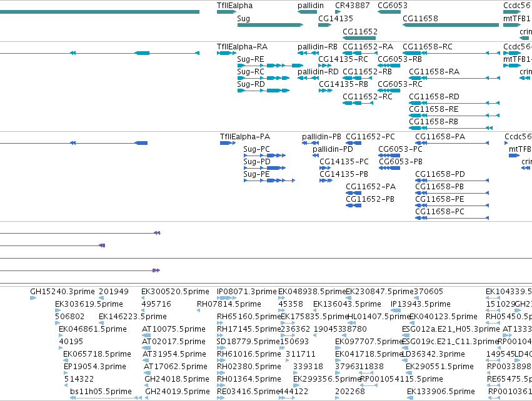Select the CG6053-PC protein feature
The width and height of the screenshot is (532, 401).
click(389, 156)
